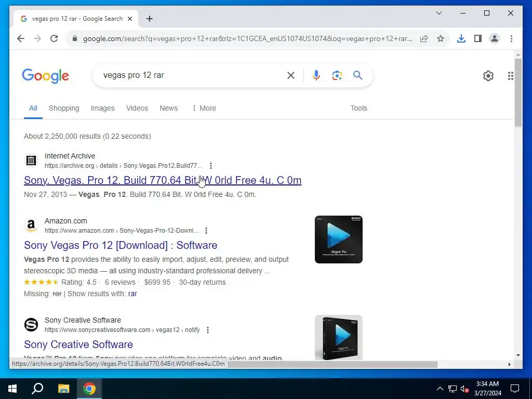Click Chrome icon in taskbar

point(89,389)
